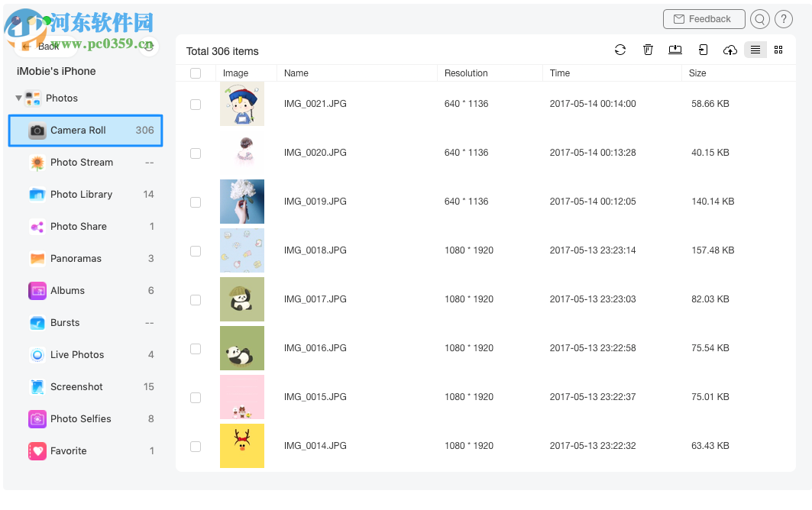Upload photos to cloud icon
Viewport: 812px width, 510px height.
730,50
